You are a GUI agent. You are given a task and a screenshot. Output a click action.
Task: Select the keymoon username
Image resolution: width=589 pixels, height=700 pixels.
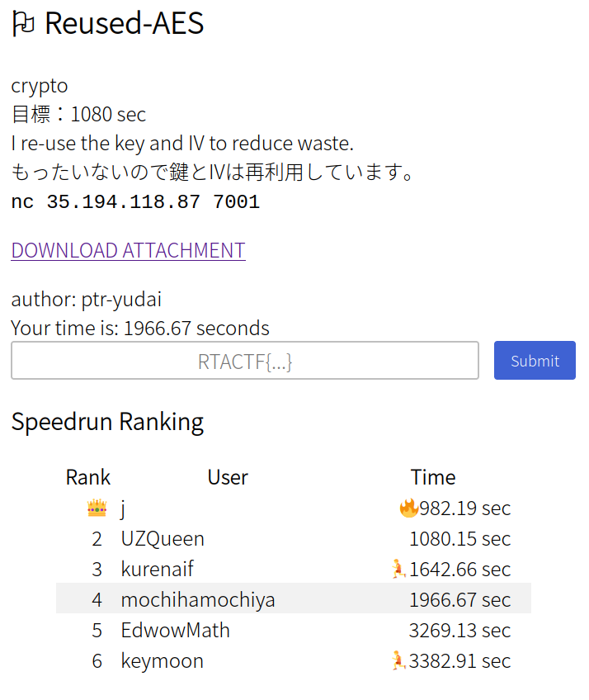(x=162, y=661)
